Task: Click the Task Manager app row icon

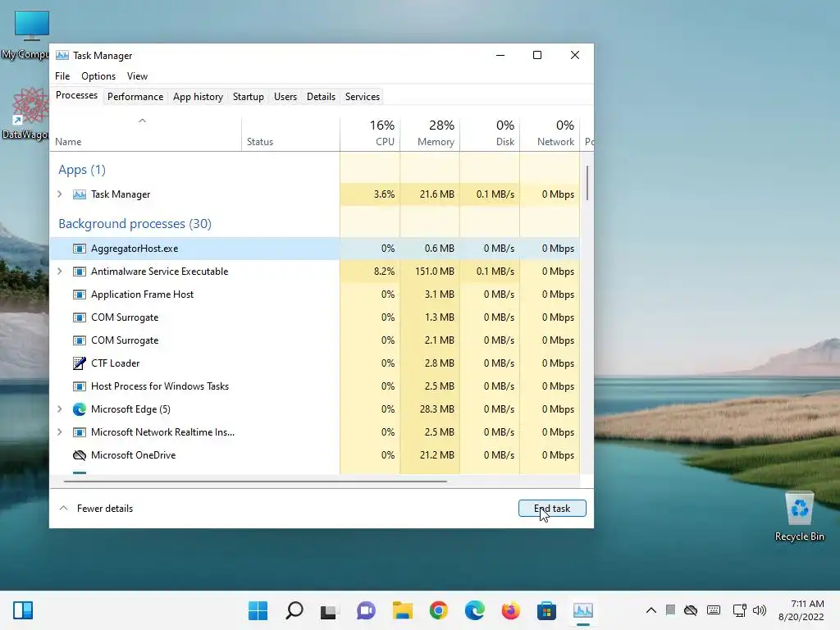Action: (x=80, y=194)
